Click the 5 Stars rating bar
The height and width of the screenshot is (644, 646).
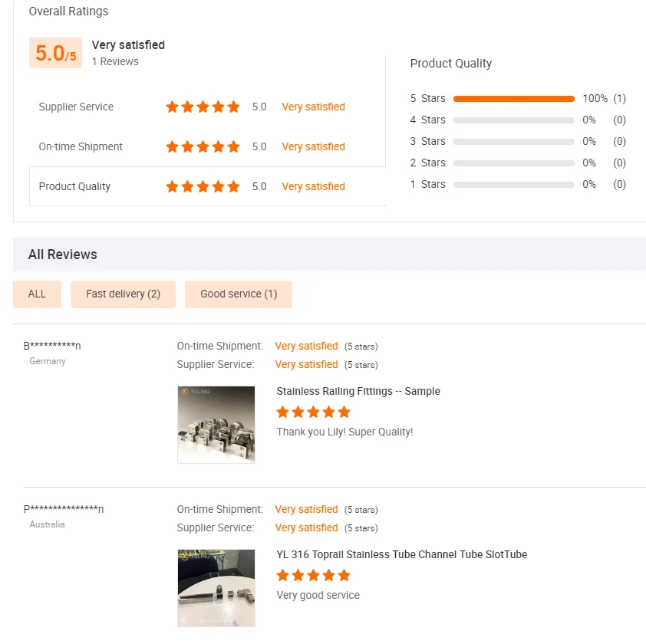[x=513, y=99]
